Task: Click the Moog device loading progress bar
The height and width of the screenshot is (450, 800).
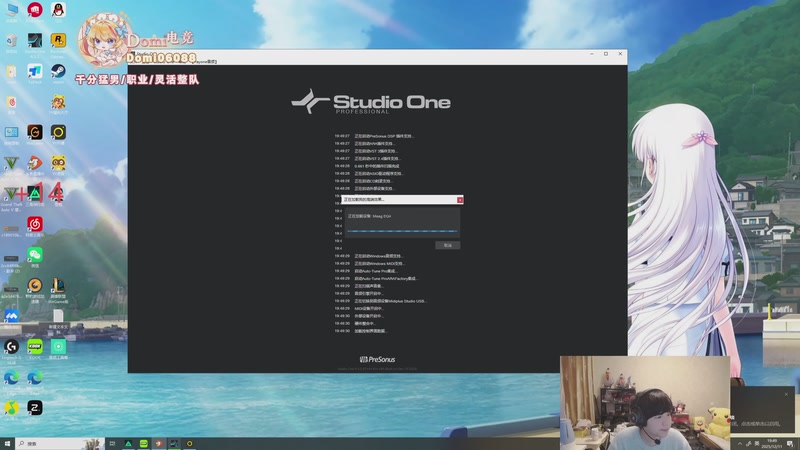Action: [x=402, y=231]
